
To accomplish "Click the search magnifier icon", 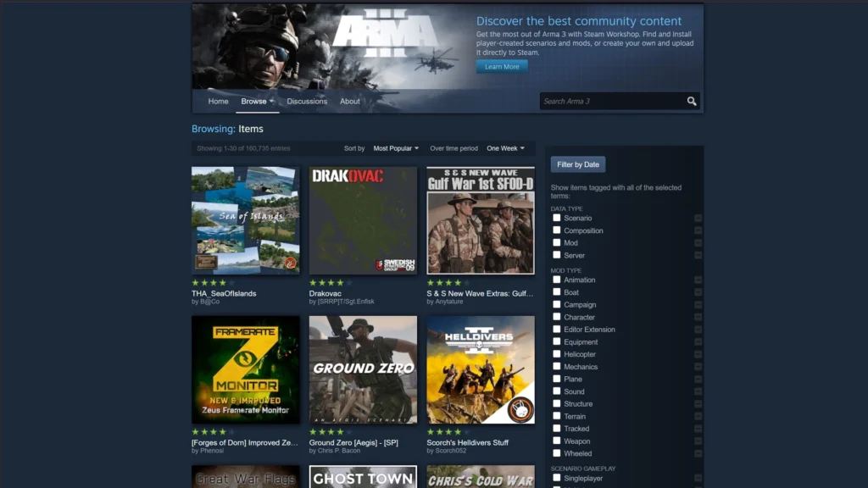I will [x=692, y=102].
